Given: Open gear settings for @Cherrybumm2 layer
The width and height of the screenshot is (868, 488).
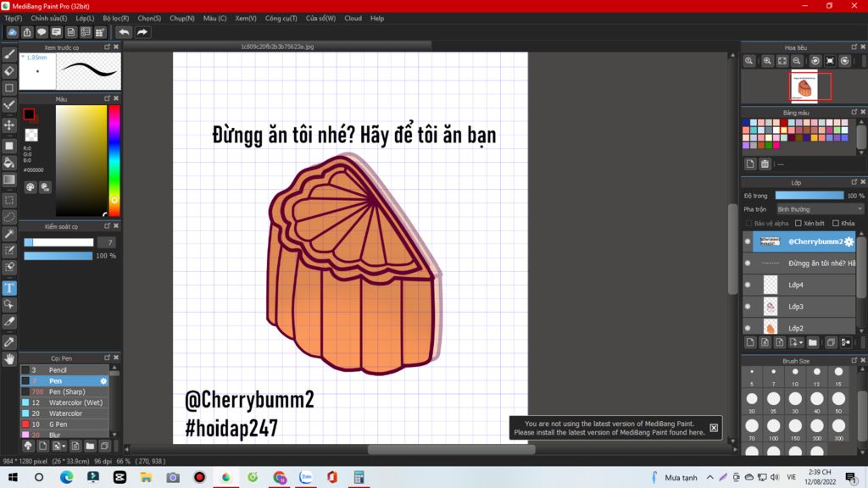Looking at the screenshot, I should tap(849, 241).
